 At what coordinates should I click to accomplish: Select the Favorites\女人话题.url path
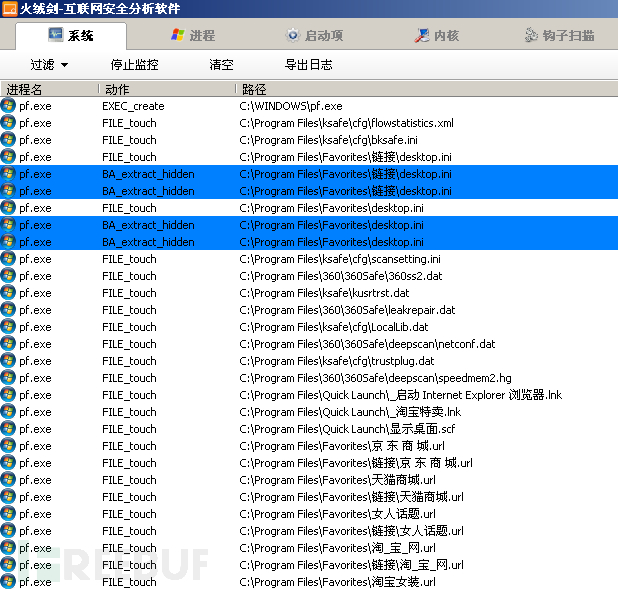(337, 514)
